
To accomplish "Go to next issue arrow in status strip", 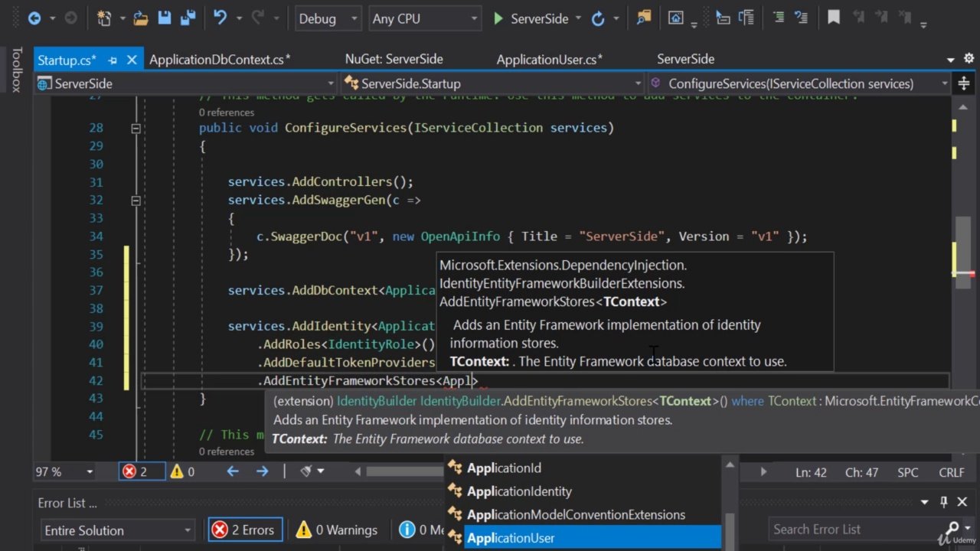I will (262, 471).
